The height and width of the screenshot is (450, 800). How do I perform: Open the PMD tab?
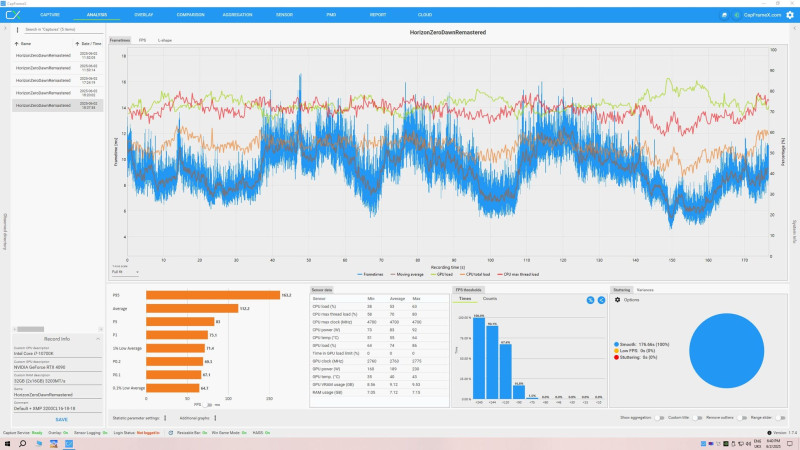(331, 15)
